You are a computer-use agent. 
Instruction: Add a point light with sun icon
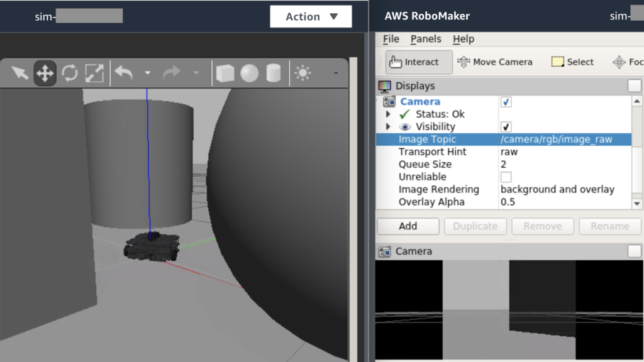point(303,73)
